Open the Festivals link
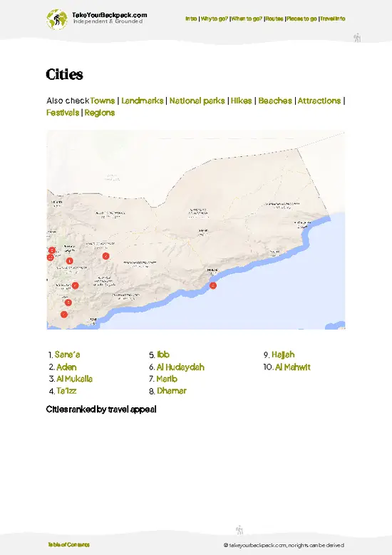 (63, 113)
